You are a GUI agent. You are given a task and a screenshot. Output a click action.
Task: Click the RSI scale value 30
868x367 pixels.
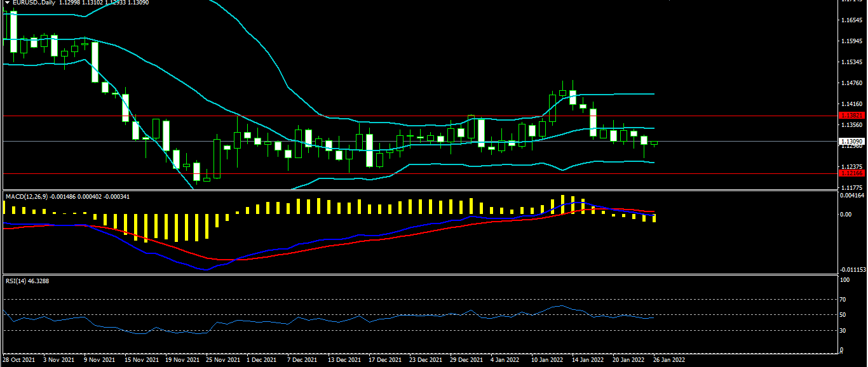[x=844, y=330]
